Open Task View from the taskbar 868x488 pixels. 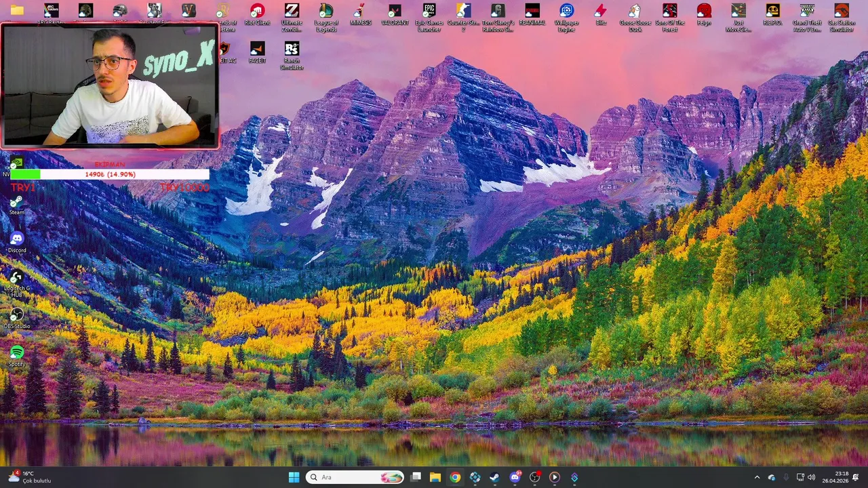tap(416, 477)
